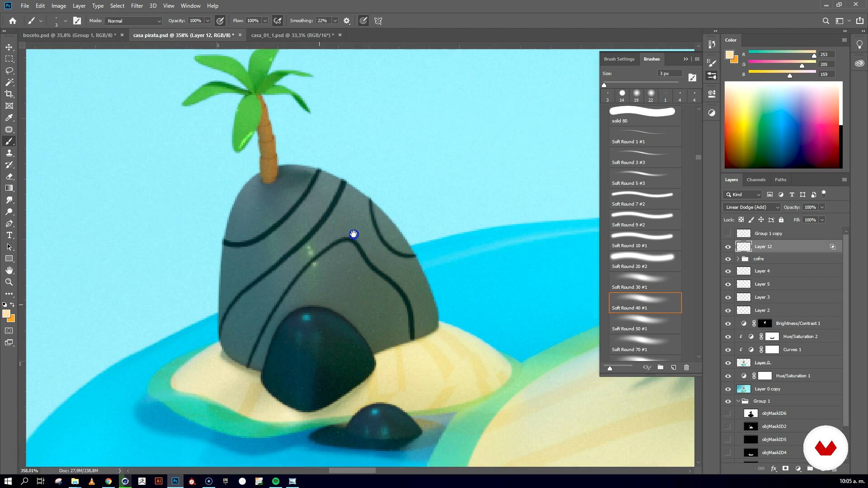Choose the Soft Round 20 #2 brush
The image size is (868, 488).
point(645,261)
